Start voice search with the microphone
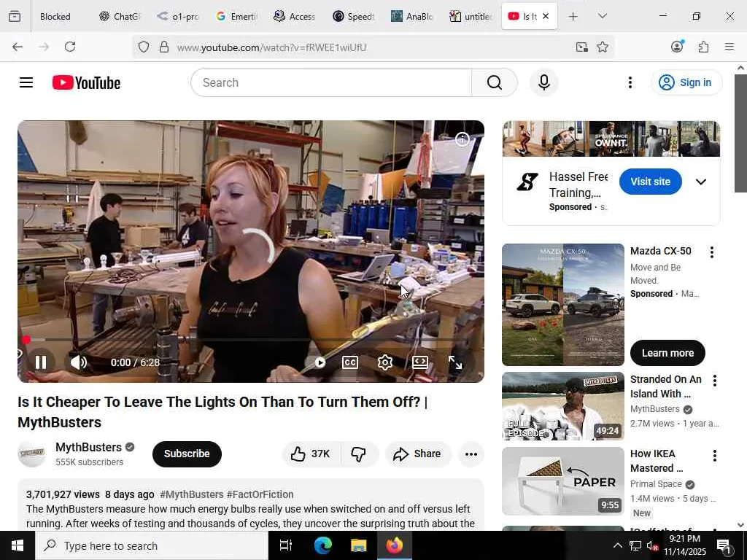Viewport: 747px width, 560px height. [543, 82]
